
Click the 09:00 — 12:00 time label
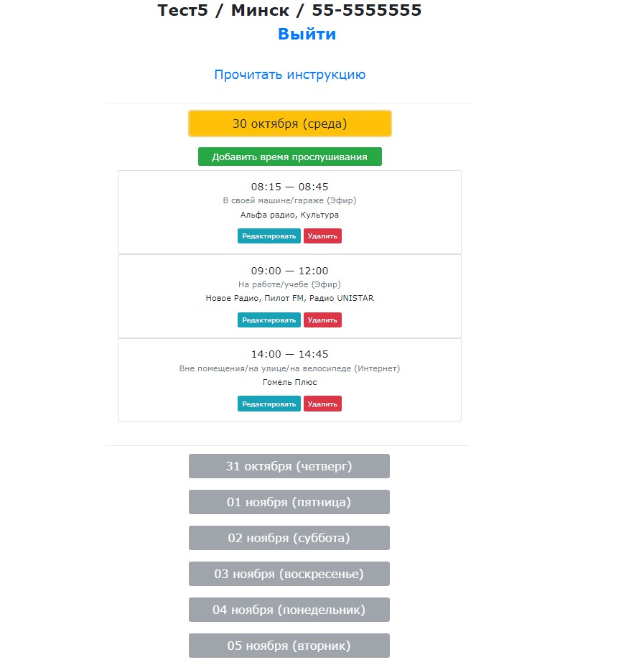(x=289, y=271)
